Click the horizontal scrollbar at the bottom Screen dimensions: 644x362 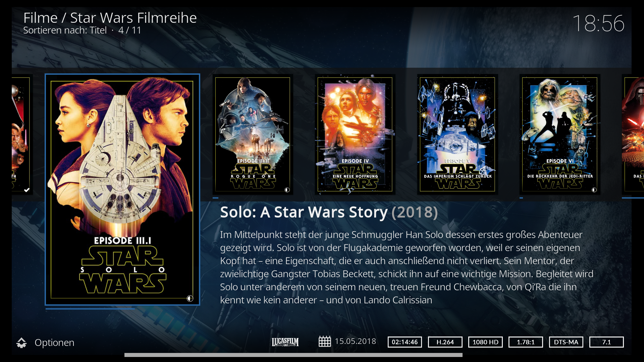pos(293,355)
